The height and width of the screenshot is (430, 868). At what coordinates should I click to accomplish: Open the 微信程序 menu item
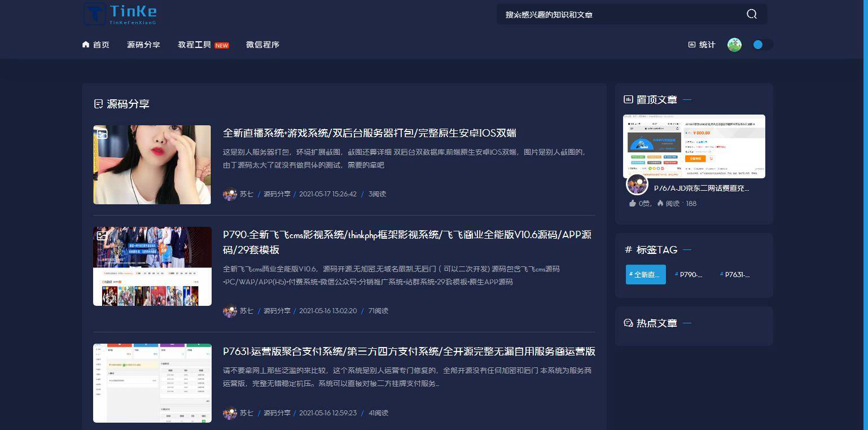(262, 44)
